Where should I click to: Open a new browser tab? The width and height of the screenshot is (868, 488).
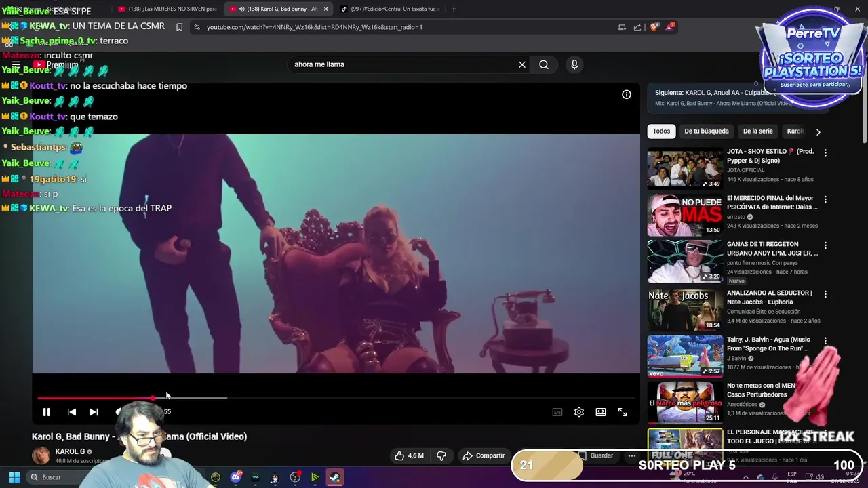click(454, 9)
